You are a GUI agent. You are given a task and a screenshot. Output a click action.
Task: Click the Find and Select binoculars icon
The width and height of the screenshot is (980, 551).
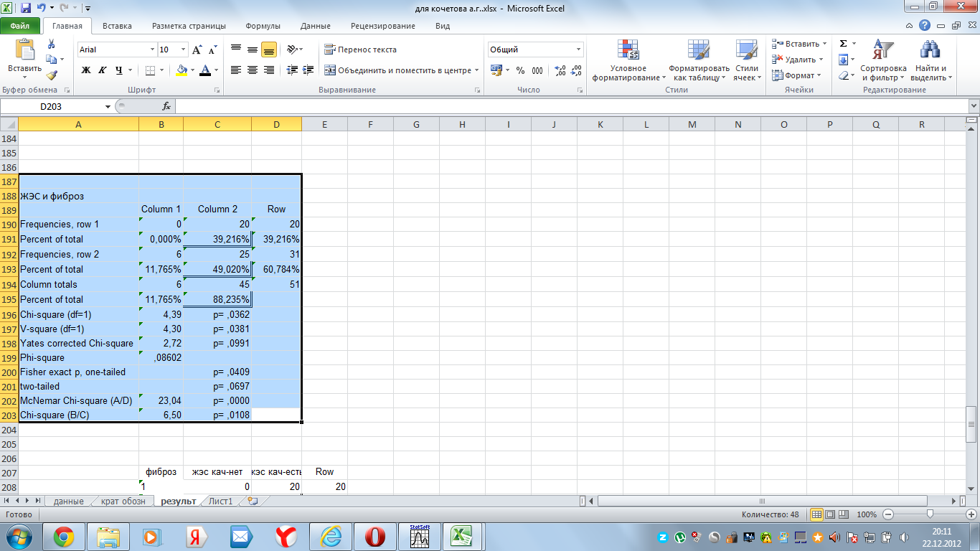click(x=930, y=50)
